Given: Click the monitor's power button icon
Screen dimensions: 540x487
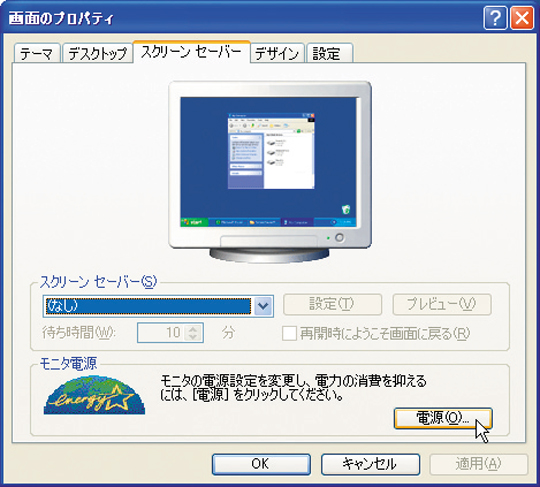Looking at the screenshot, I should click(x=339, y=237).
